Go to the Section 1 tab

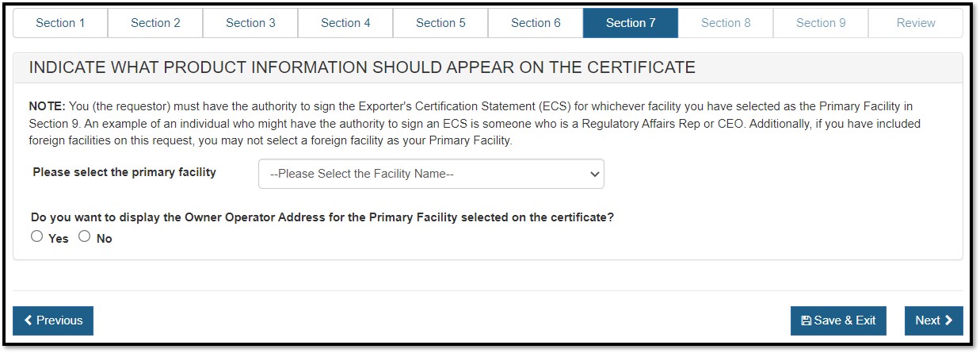point(60,23)
